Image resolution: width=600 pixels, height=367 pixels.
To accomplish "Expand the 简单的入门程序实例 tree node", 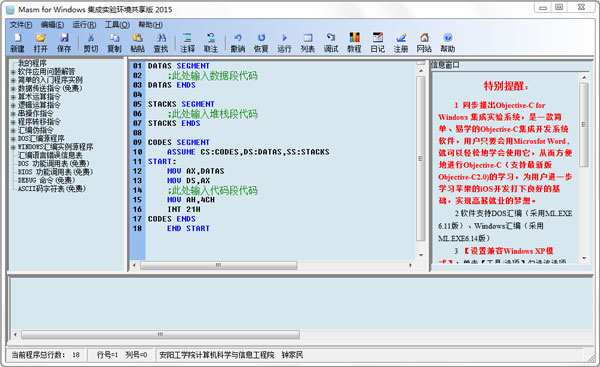I will coord(13,80).
